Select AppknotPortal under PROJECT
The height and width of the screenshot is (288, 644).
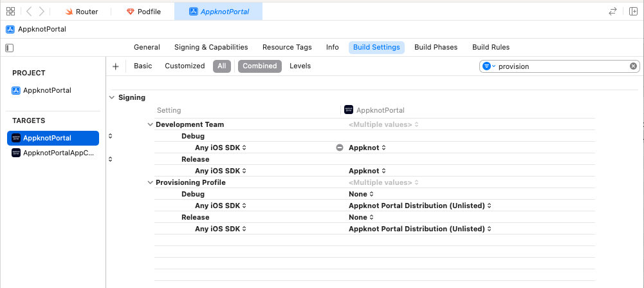point(41,90)
